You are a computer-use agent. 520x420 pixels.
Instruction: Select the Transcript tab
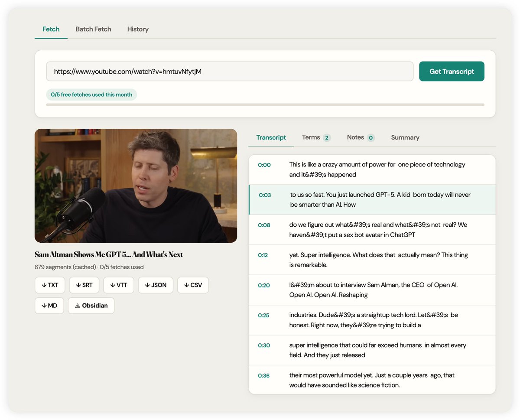pyautogui.click(x=271, y=137)
